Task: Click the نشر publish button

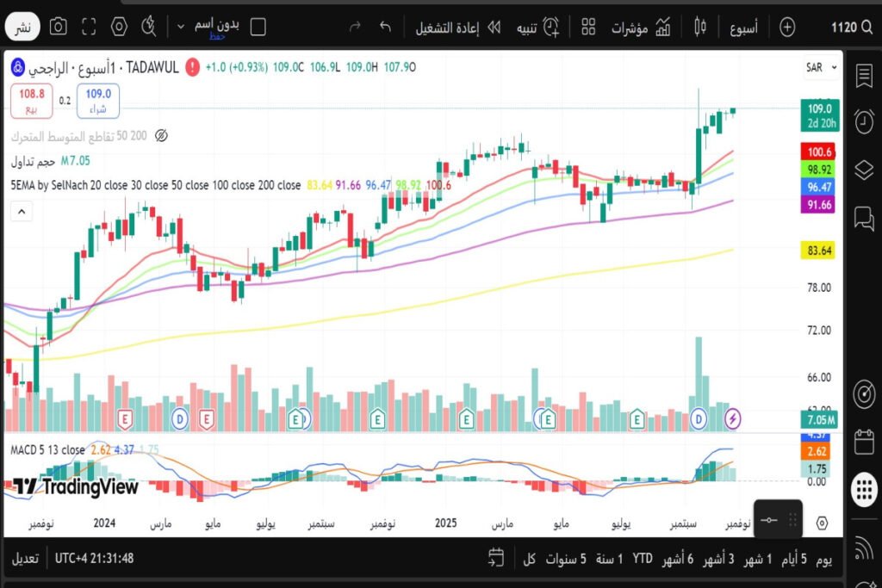Action: pyautogui.click(x=23, y=28)
